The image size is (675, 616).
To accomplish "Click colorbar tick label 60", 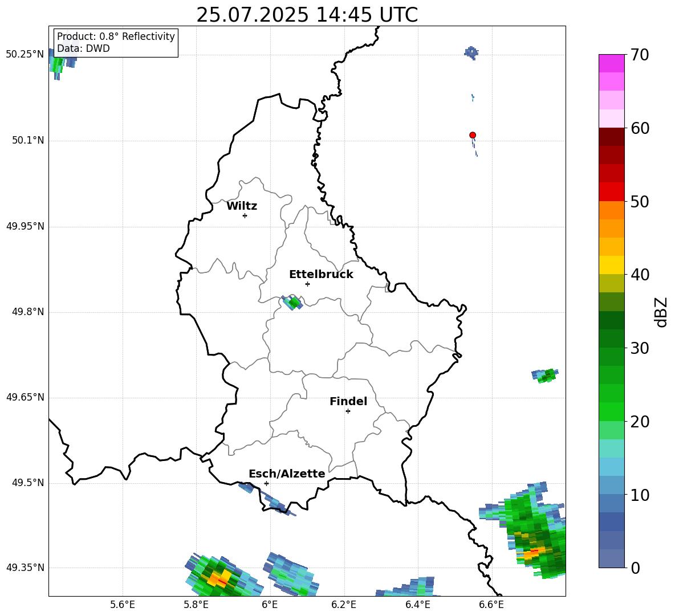I will click(640, 128).
